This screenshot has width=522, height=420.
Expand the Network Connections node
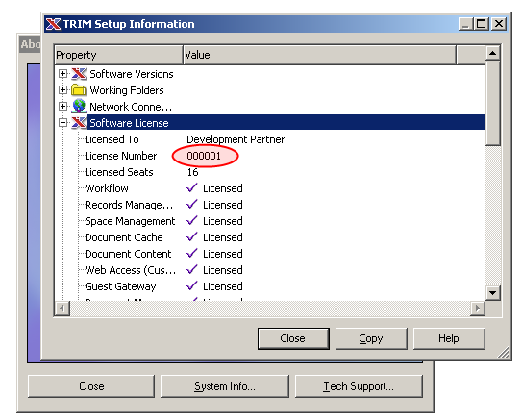[x=62, y=106]
